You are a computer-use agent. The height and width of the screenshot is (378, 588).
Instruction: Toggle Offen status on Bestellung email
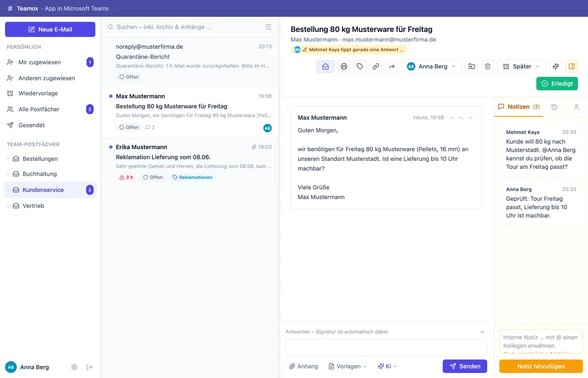pyautogui.click(x=129, y=127)
